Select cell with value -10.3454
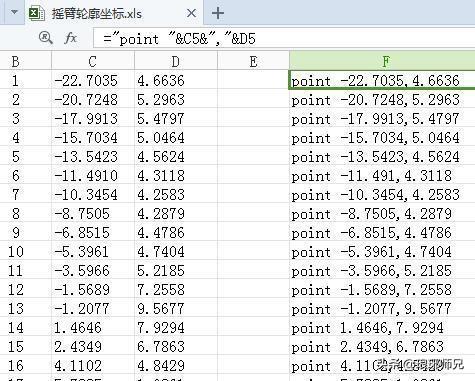 [x=93, y=194]
